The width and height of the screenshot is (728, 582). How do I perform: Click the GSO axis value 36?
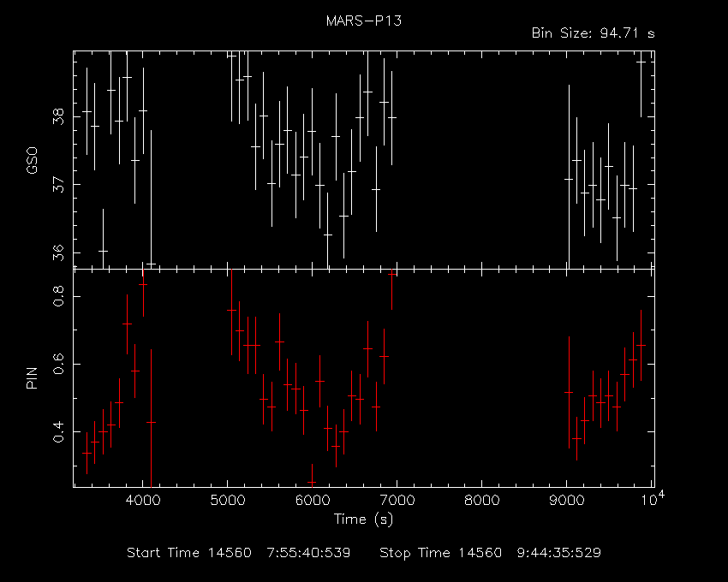[x=58, y=253]
